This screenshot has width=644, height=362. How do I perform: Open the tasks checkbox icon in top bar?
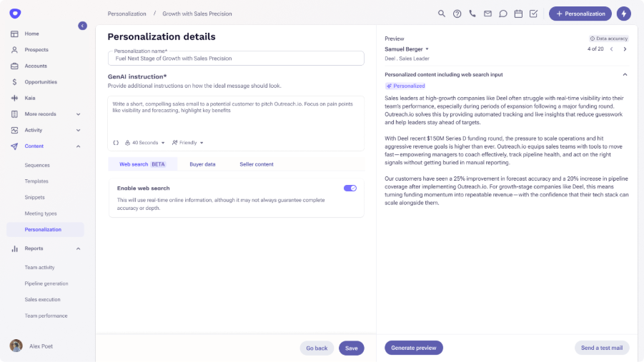tap(533, 14)
